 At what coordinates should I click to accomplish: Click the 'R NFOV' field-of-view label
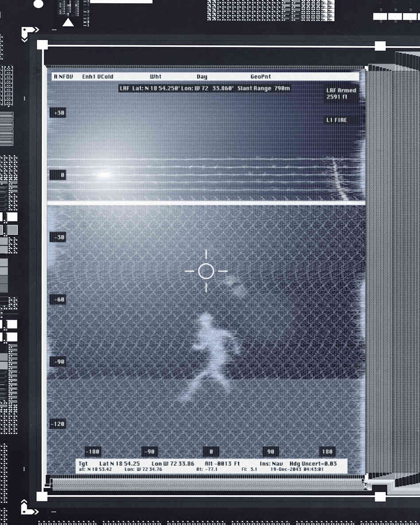click(x=63, y=77)
